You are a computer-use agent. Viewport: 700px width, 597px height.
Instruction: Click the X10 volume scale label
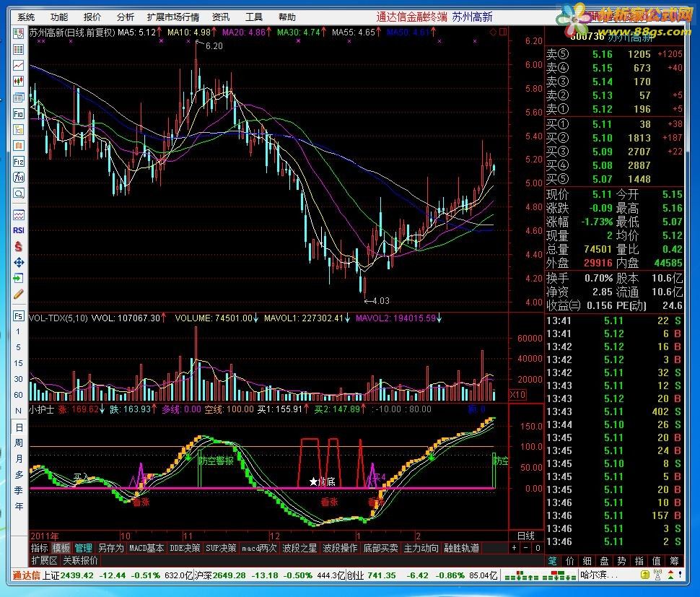517,395
